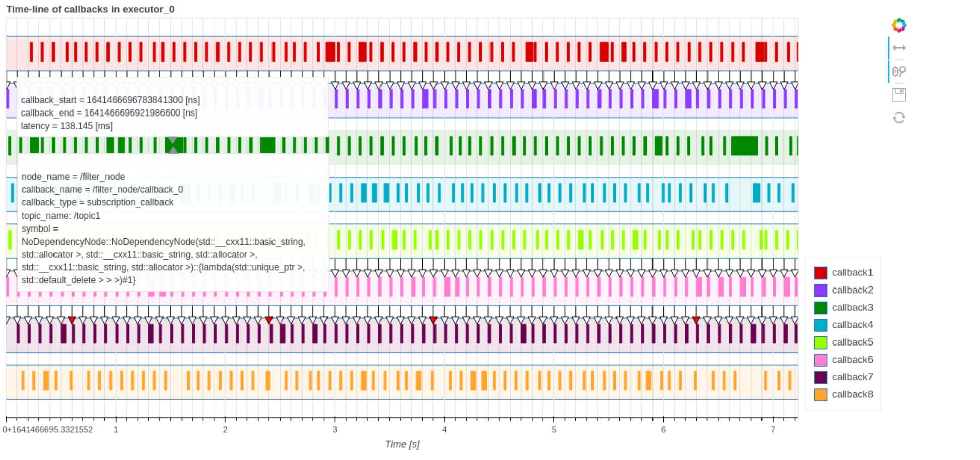The height and width of the screenshot is (460, 980).
Task: Click the widest green callback3 block near 6.7s
Action: coord(744,146)
